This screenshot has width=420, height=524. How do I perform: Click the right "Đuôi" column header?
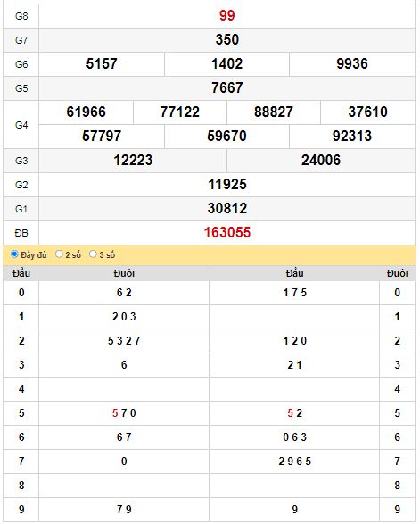397,273
